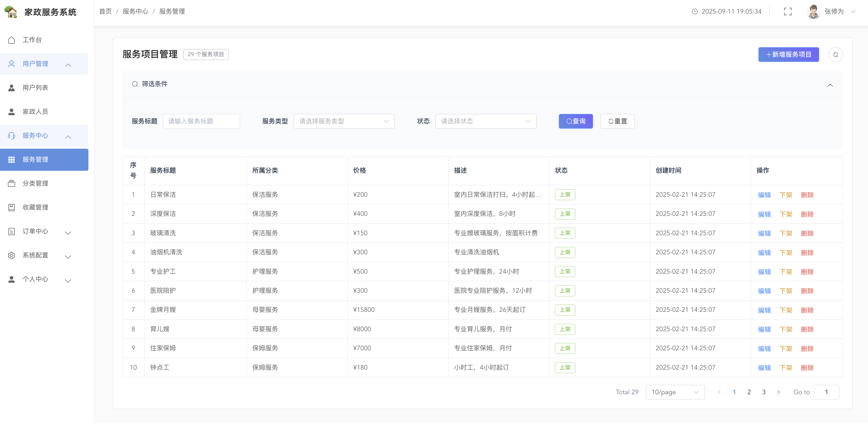This screenshot has height=423, width=868.
Task: Collapse the 筛选条件 filter panel
Action: point(830,85)
